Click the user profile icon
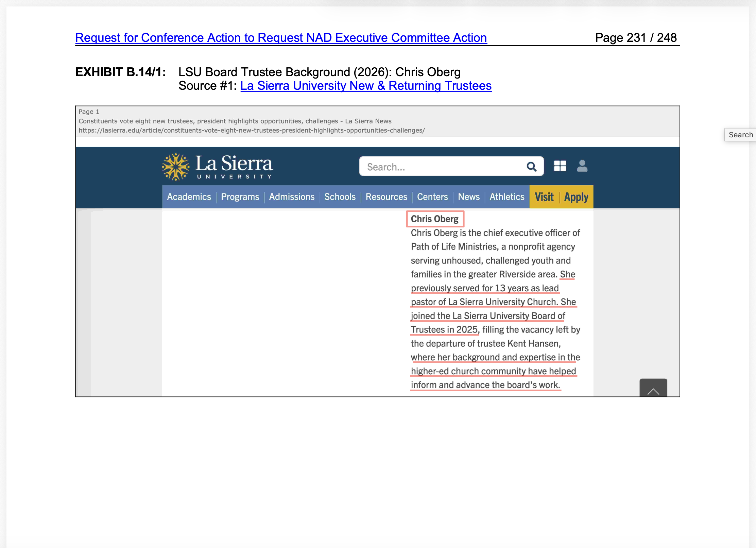Image resolution: width=756 pixels, height=548 pixels. [582, 166]
